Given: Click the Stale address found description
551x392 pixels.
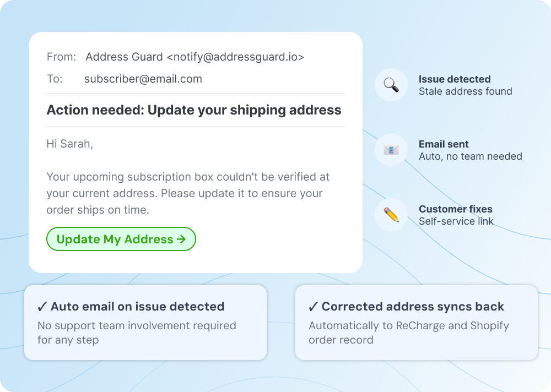Looking at the screenshot, I should click(466, 91).
